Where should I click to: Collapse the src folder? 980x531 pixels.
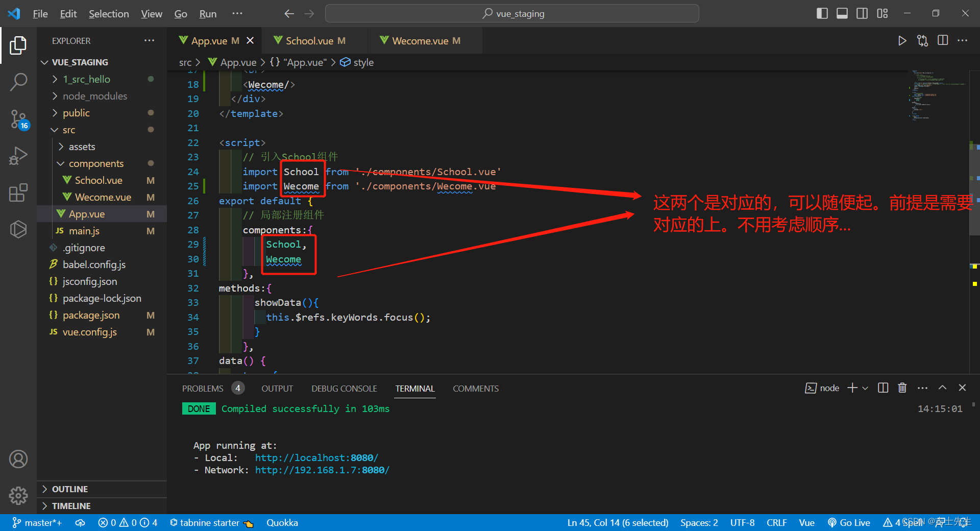[x=102, y=130]
